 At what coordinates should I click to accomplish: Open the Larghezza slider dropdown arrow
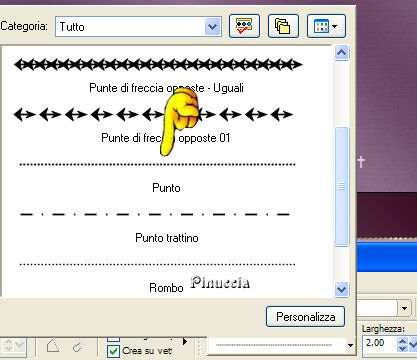coord(413,344)
